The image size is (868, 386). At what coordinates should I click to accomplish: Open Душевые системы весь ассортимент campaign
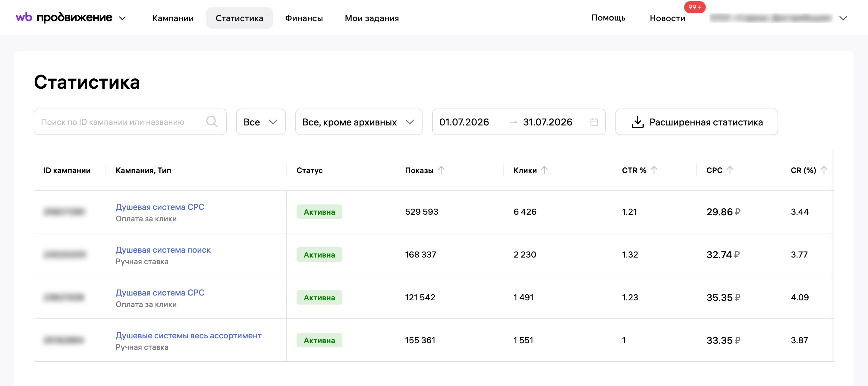tap(188, 335)
